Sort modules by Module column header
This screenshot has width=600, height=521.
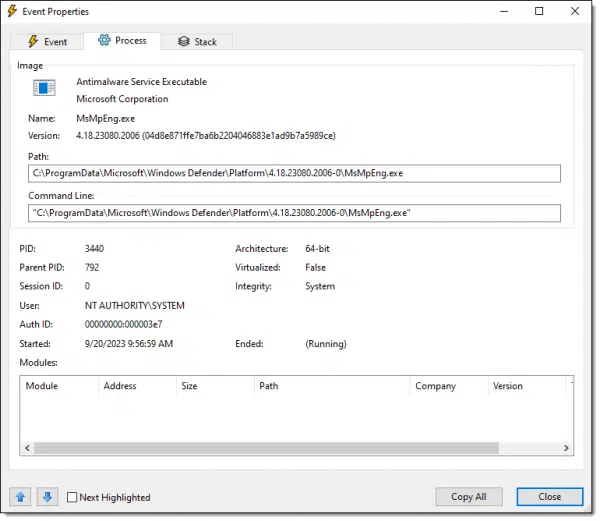point(59,386)
